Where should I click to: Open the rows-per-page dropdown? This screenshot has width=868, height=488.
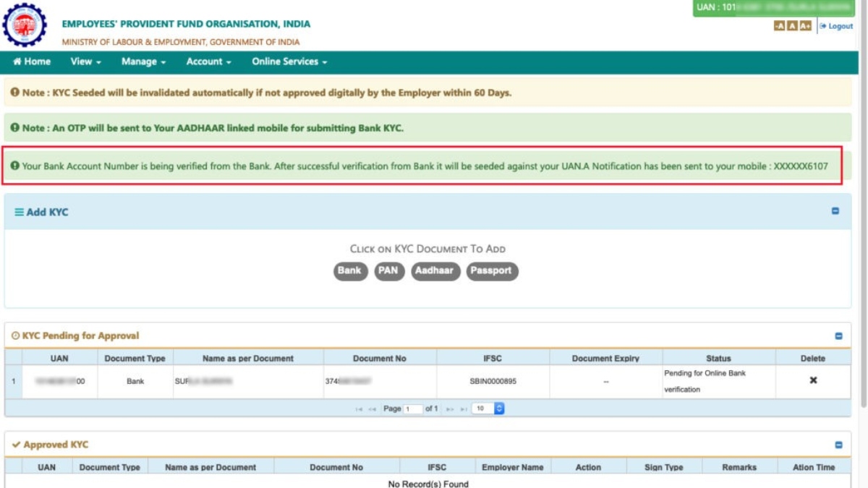tap(488, 408)
